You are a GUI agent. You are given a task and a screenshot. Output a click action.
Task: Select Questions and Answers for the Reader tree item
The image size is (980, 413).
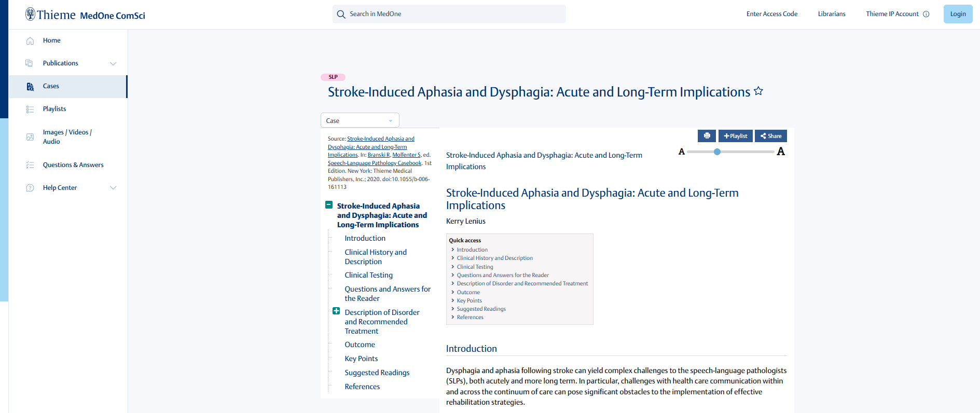point(388,294)
